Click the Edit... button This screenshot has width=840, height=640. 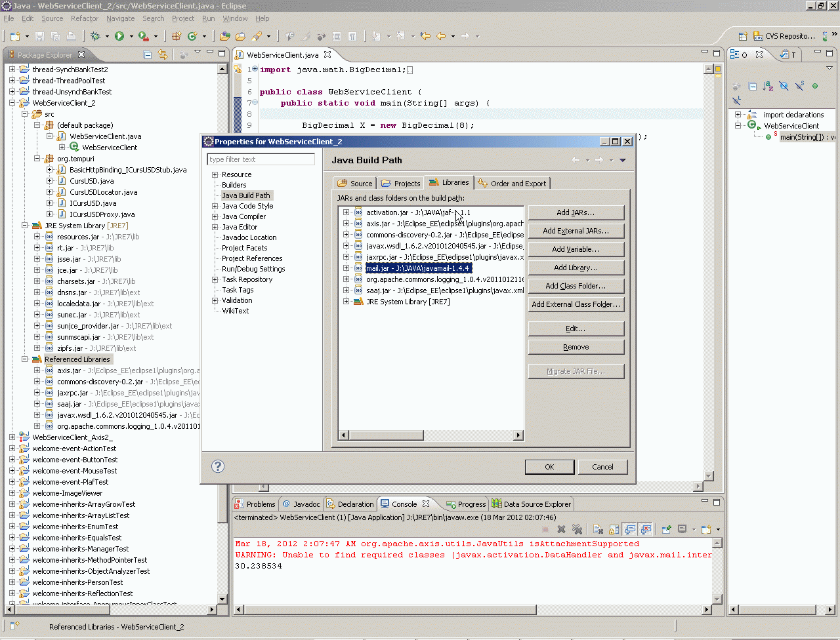coord(576,329)
